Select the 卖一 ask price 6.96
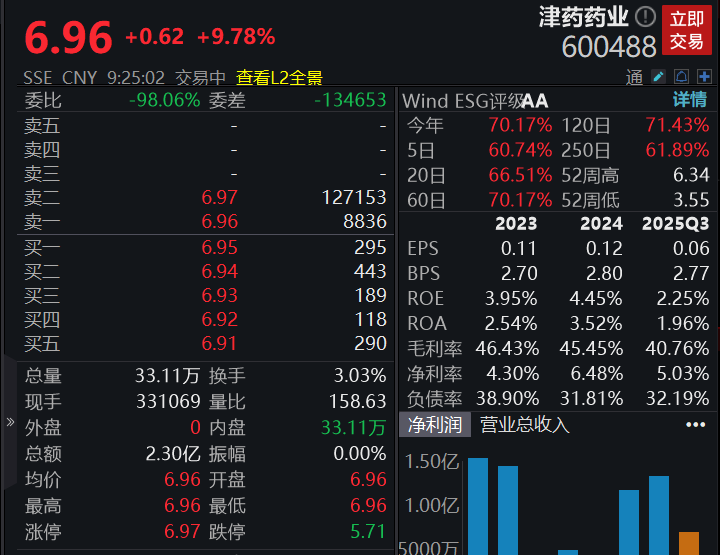Screen dimensions: 720x555 (x=219, y=220)
